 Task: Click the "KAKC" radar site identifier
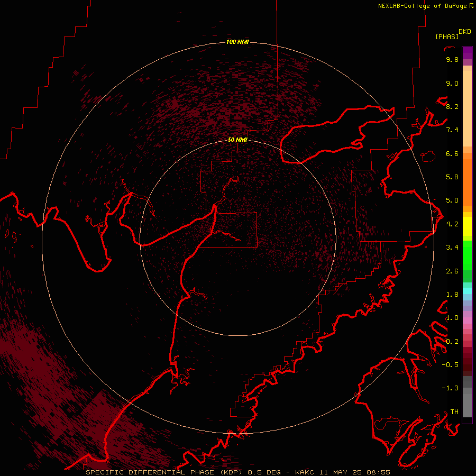(306, 472)
